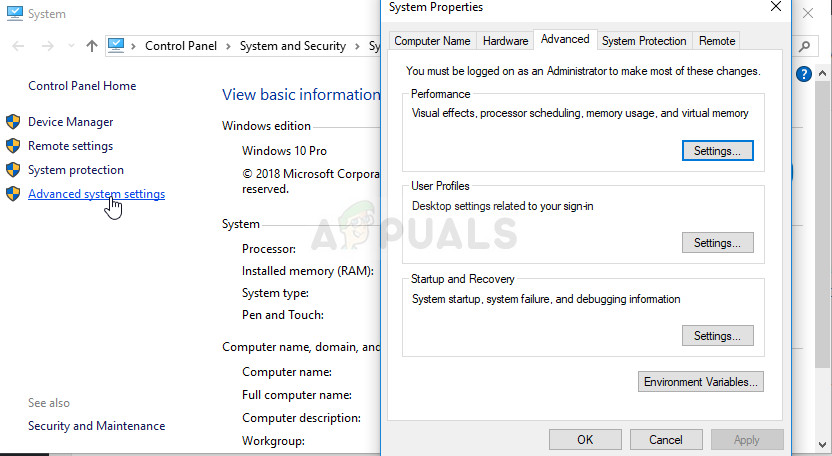
Task: Expand chevron before Control Panel breadcrumb
Action: (x=133, y=46)
